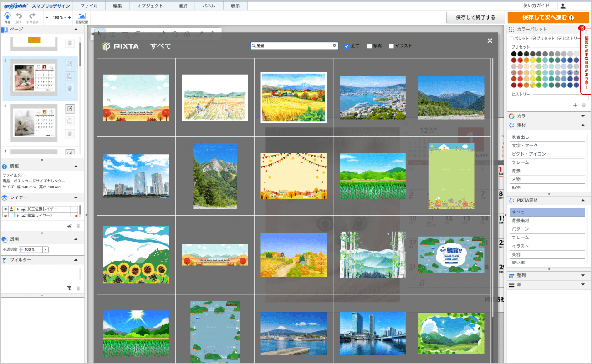Toggle the プリセット checkbox
This screenshot has height=364, width=592.
[x=534, y=39]
